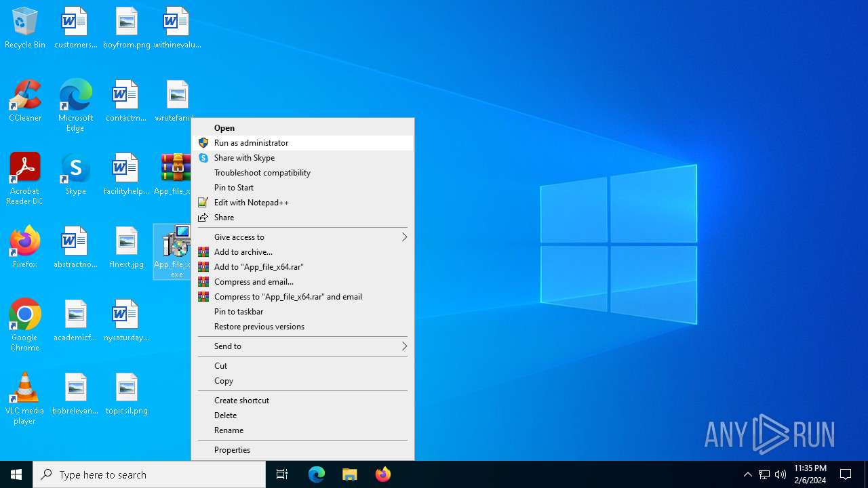Choose Cut in the context menu
The height and width of the screenshot is (488, 868).
coord(302,366)
